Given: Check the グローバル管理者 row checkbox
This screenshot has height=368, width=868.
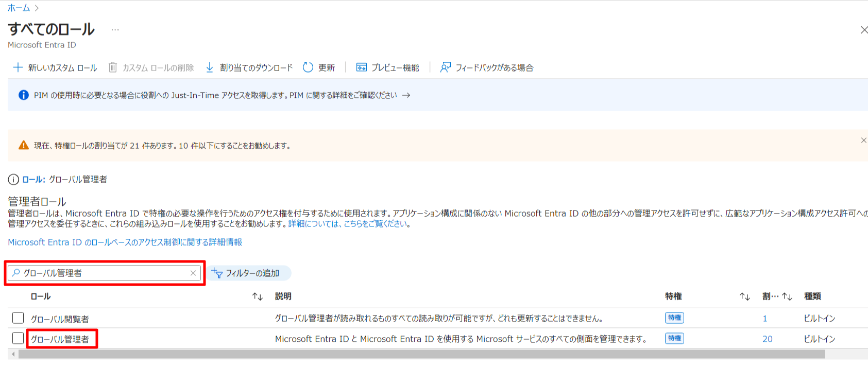Looking at the screenshot, I should click(x=18, y=338).
